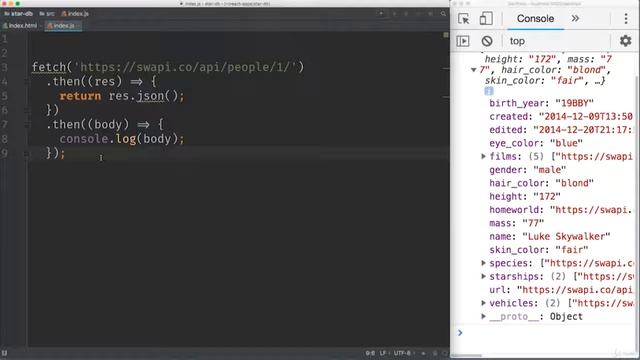
Task: Click the created timestamp property
Action: 561,116
